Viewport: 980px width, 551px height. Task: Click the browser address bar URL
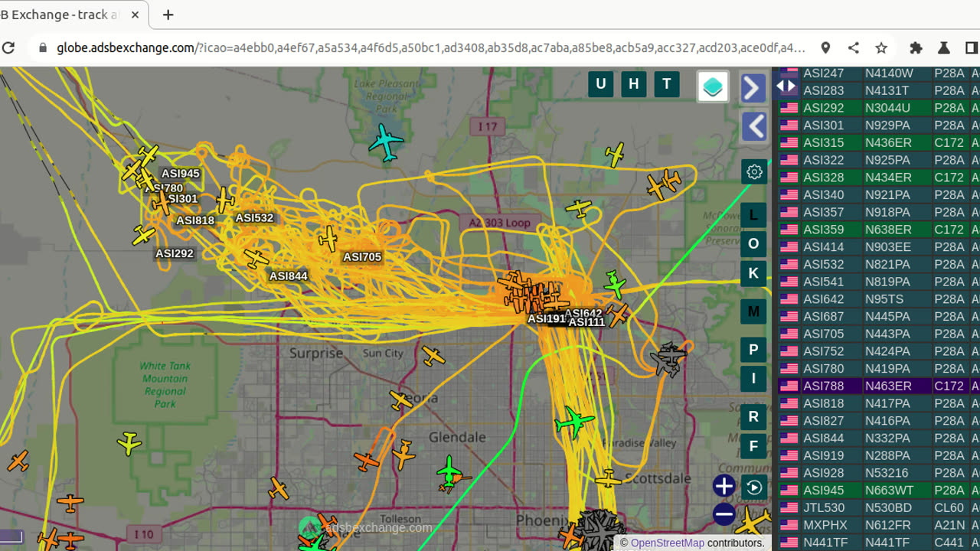pos(430,47)
